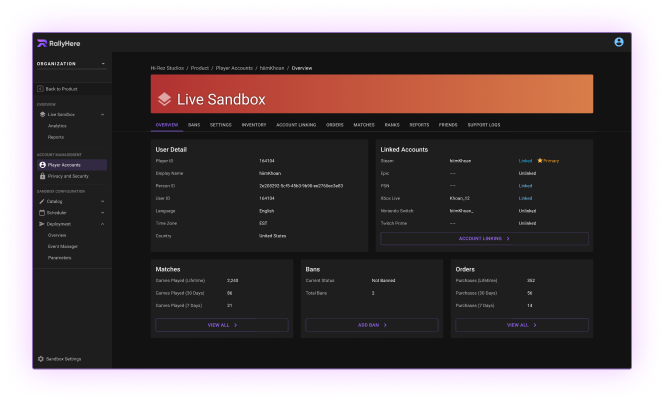Switch to the Inventory tab
The image size is (664, 402).
tap(253, 125)
